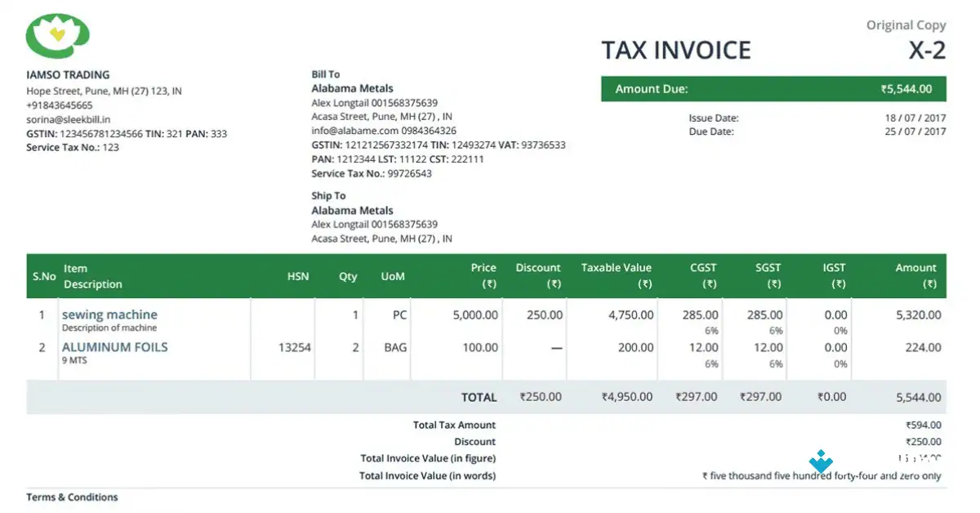Click the HSN column header

point(298,276)
